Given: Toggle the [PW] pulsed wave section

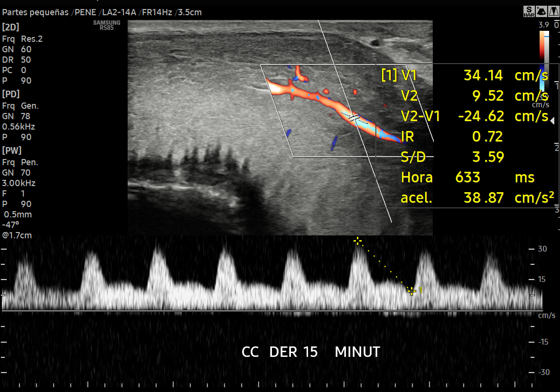Looking at the screenshot, I should coord(11,151).
